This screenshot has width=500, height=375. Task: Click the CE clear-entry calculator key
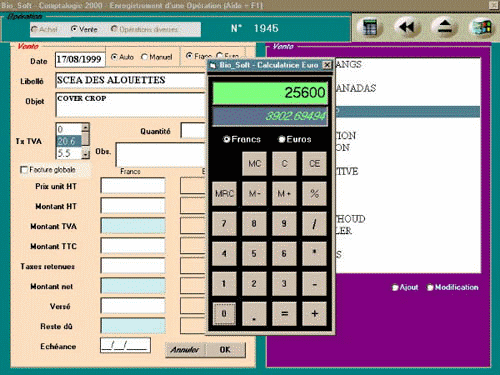click(314, 164)
